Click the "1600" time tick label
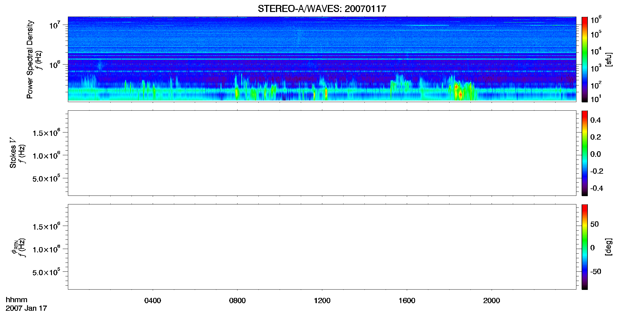 point(407,301)
